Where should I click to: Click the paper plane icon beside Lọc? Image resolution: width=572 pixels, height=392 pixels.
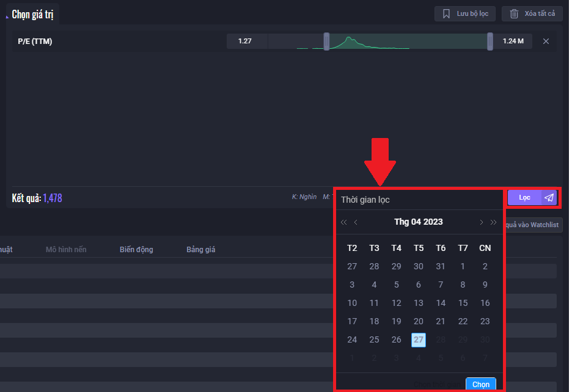pos(549,198)
